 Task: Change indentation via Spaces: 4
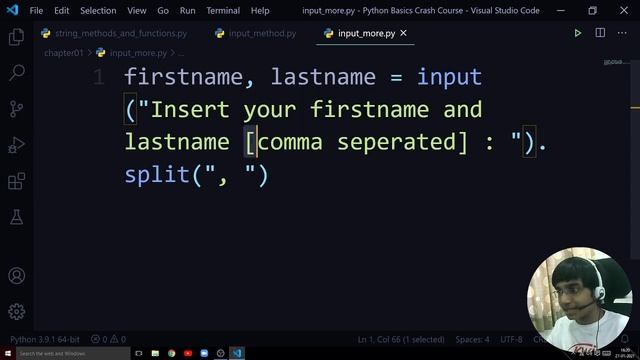(x=472, y=339)
